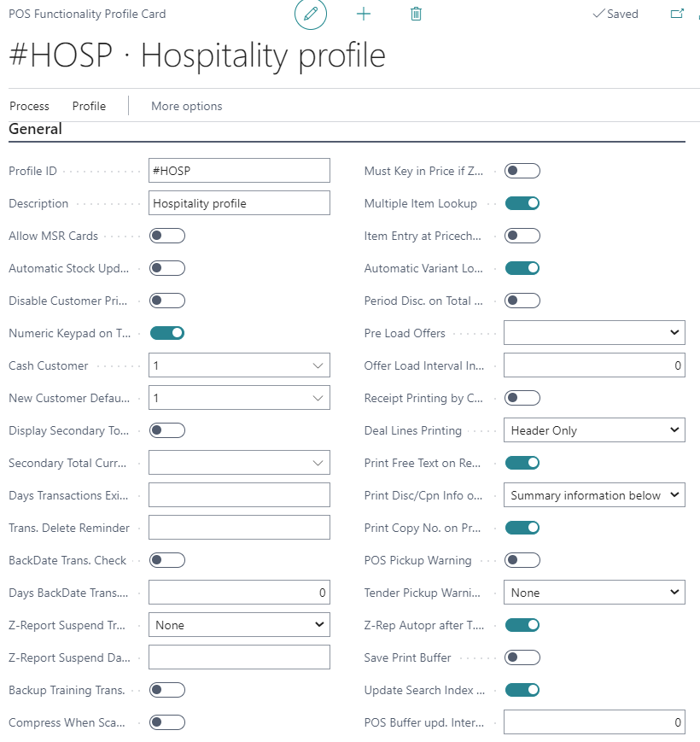The image size is (700, 742).
Task: Expand the Pre Load Offers dropdown
Action: (594, 333)
